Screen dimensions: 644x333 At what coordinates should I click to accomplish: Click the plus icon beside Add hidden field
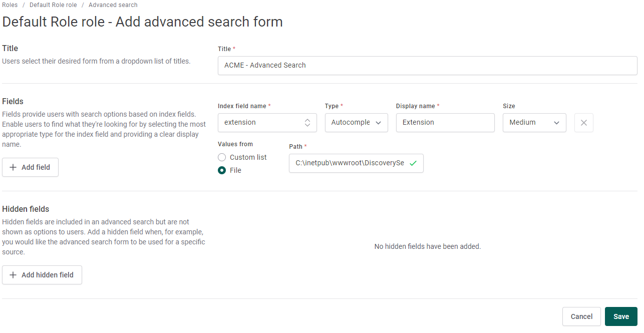point(13,275)
